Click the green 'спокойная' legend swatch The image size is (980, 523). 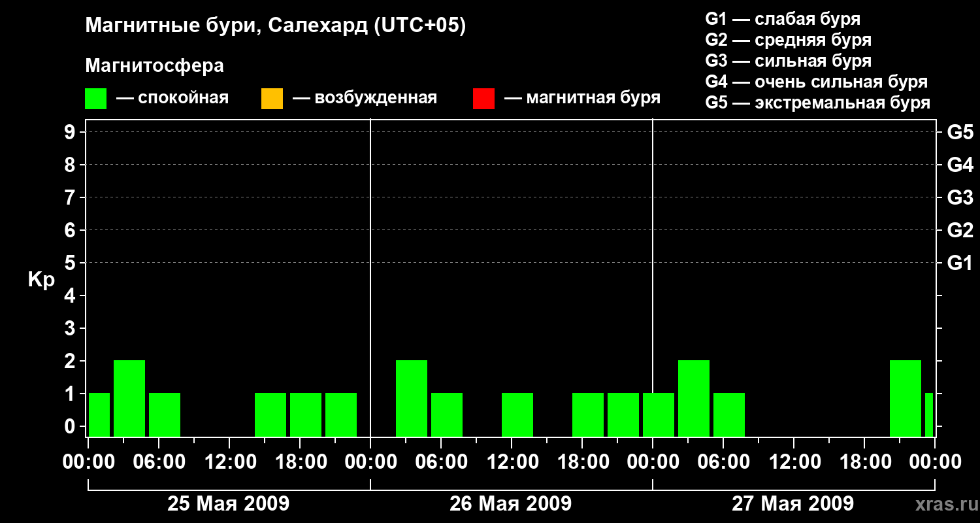(95, 99)
